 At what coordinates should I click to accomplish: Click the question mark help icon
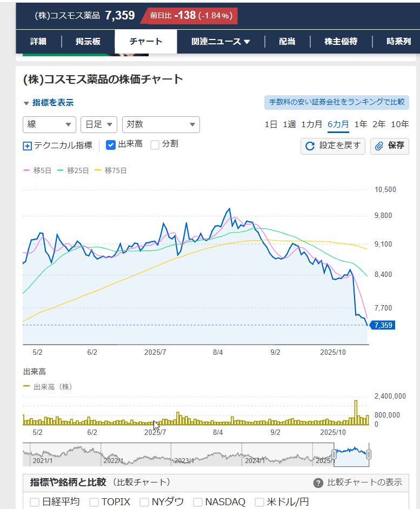point(318,483)
